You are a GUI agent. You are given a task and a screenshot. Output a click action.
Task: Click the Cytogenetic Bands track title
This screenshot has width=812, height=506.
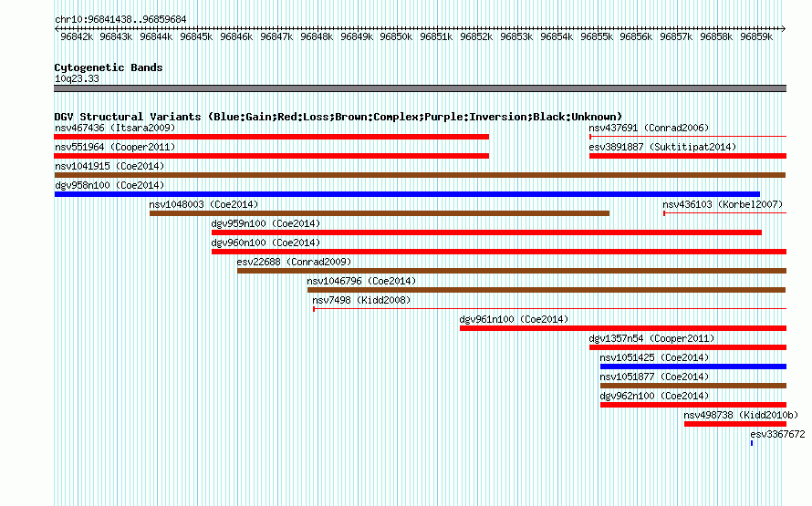109,67
